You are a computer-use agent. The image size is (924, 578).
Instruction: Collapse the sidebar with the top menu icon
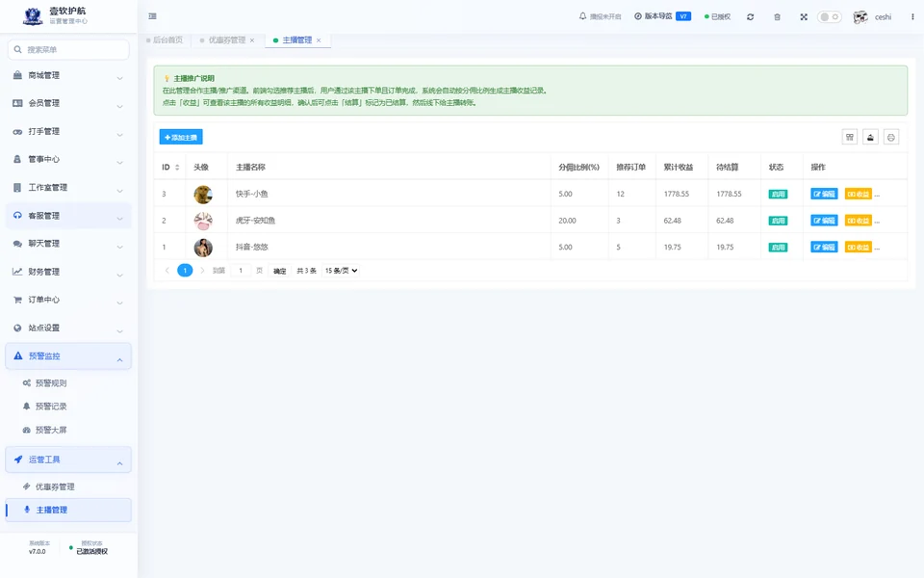point(153,16)
